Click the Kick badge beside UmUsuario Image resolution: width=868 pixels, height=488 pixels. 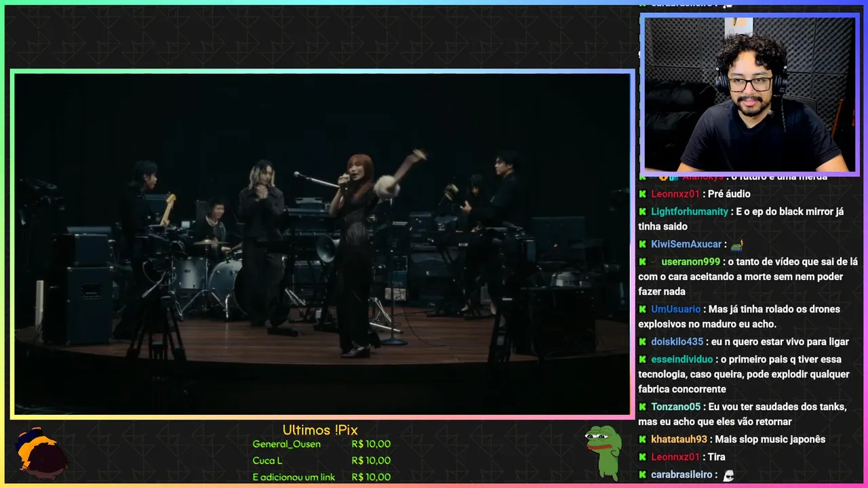(642, 309)
